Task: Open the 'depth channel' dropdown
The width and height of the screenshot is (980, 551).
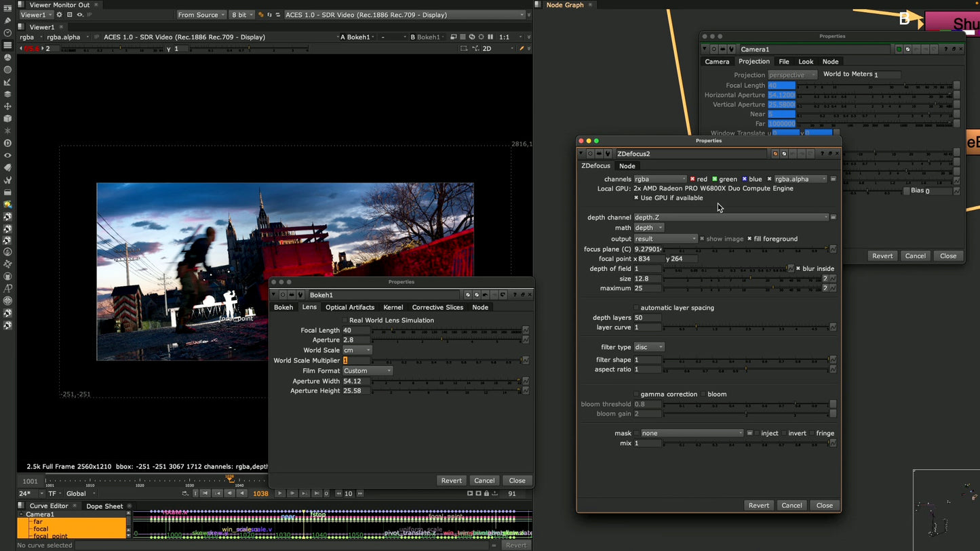Action: 730,218
